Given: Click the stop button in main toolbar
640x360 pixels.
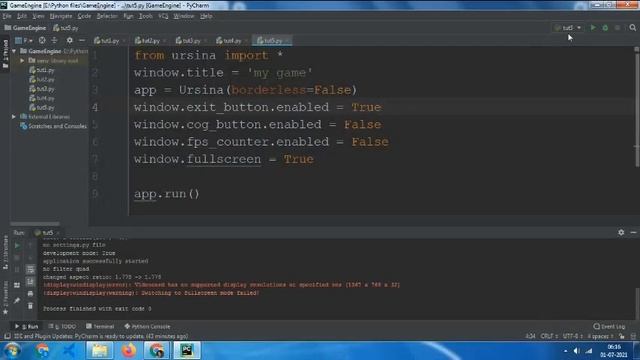Looking at the screenshot, I should pos(618,28).
